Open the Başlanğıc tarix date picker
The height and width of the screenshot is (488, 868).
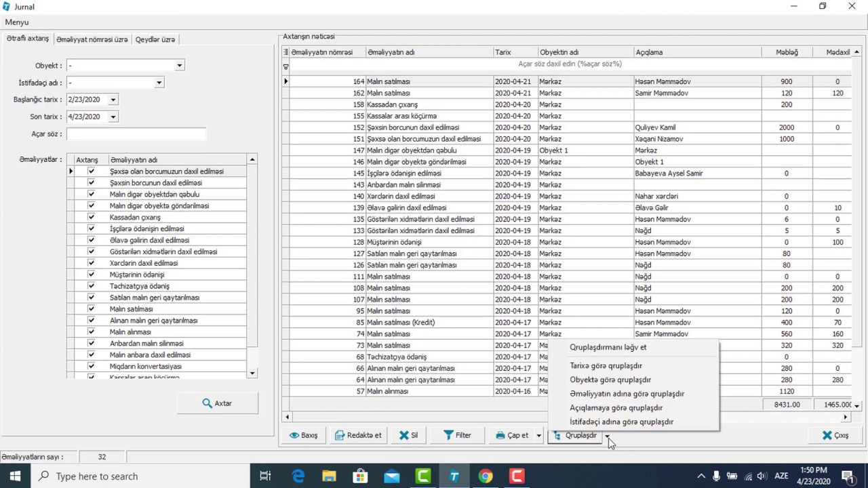pyautogui.click(x=113, y=100)
